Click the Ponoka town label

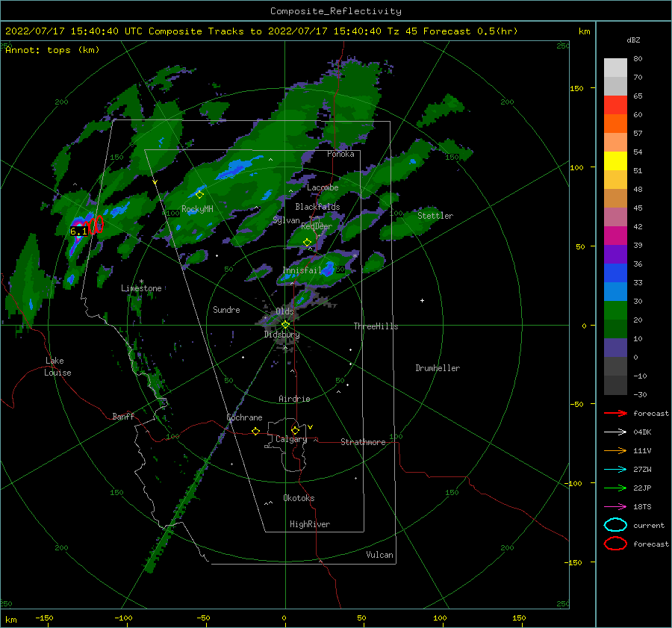pos(340,154)
